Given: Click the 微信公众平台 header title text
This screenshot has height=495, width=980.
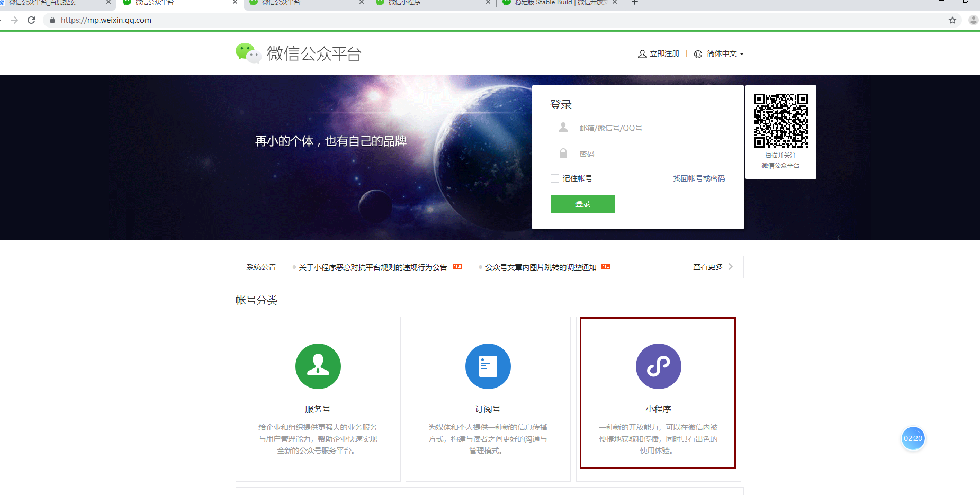Looking at the screenshot, I should pos(314,53).
